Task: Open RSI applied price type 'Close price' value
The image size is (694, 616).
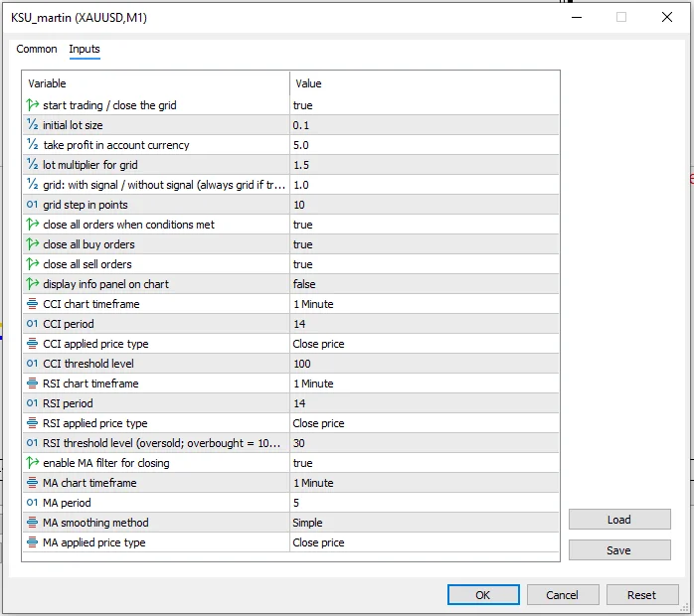Action: point(424,423)
